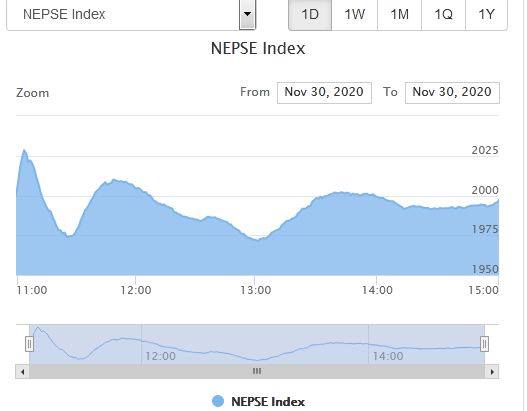
Task: Click the navigator scrollbar thumb grip
Action: [257, 371]
